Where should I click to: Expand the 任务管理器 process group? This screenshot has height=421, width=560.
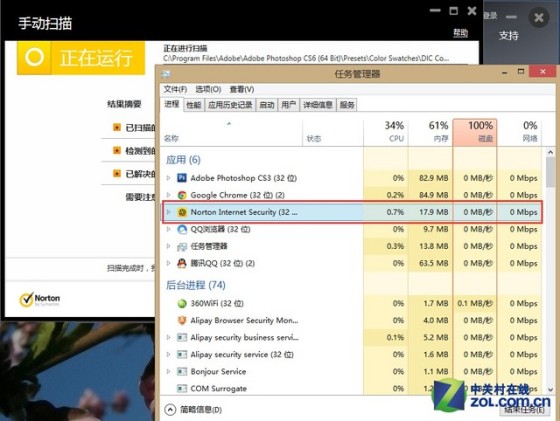click(x=169, y=246)
